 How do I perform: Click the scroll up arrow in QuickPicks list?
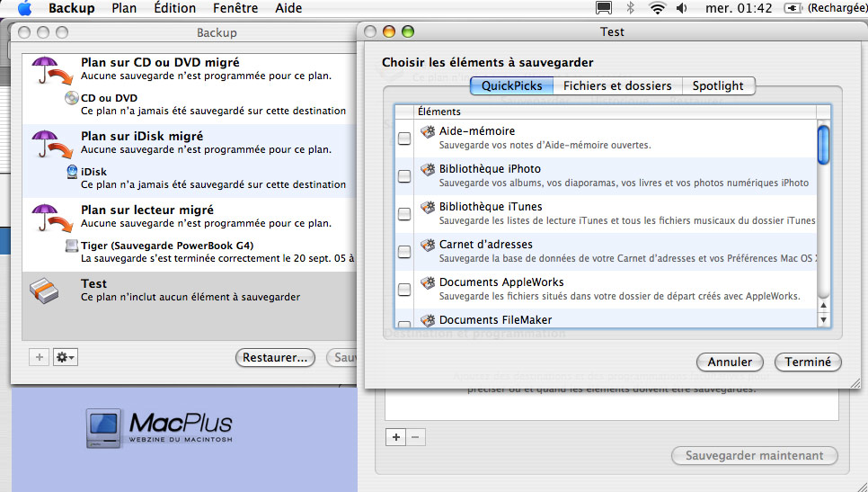click(824, 305)
